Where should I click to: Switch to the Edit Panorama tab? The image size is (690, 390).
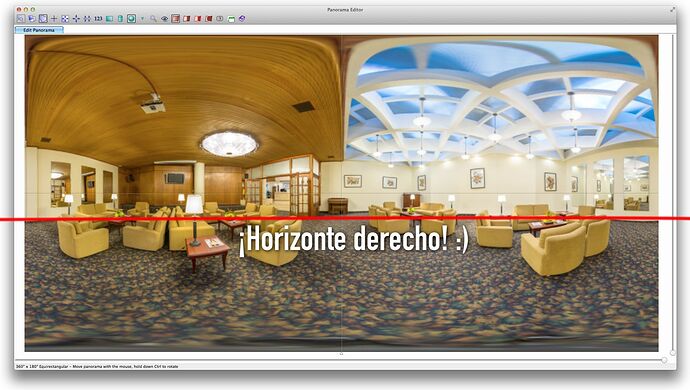39,30
